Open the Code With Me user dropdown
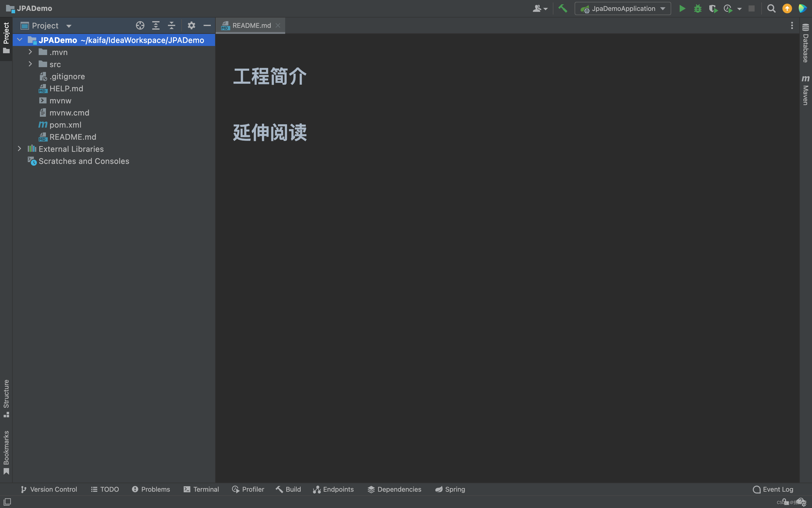 540,8
